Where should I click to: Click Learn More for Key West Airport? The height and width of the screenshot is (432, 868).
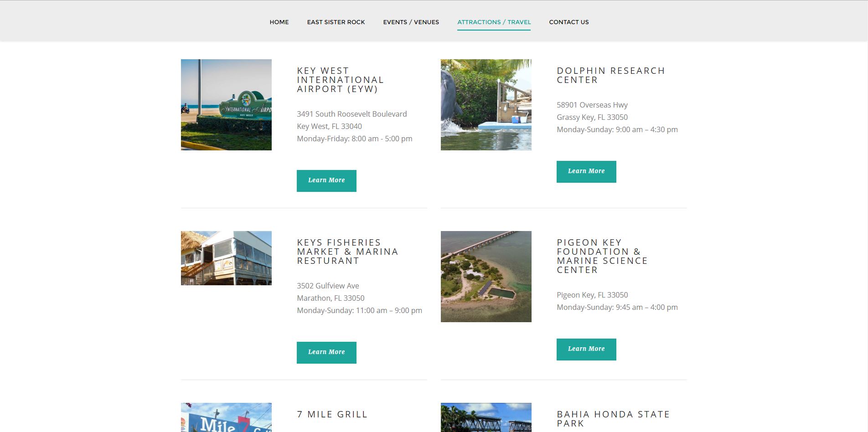(x=326, y=180)
